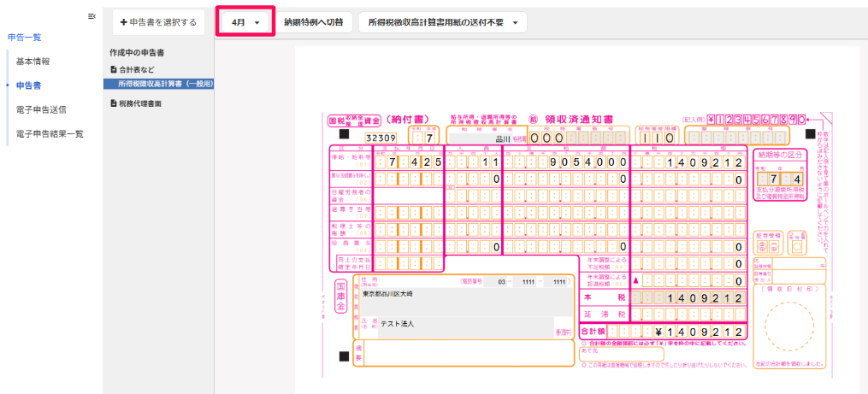The image size is (868, 394).
Task: Click the 本税 amount field
Action: tap(689, 297)
